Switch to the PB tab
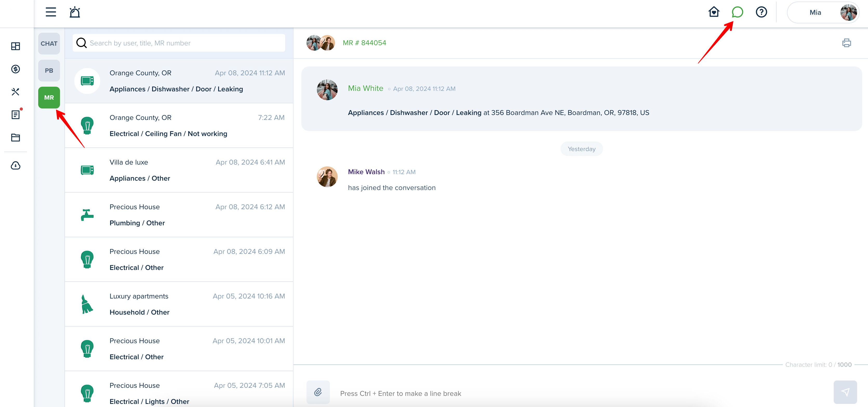Viewport: 868px width, 407px height. tap(49, 70)
